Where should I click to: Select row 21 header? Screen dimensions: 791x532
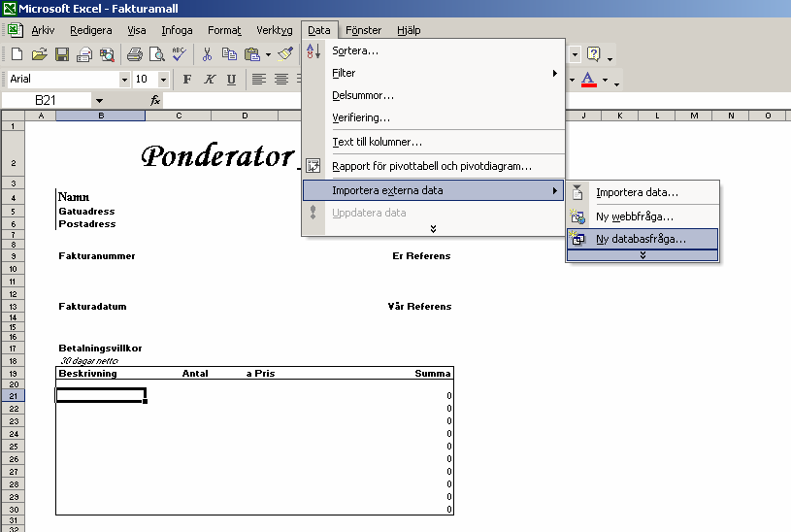point(14,396)
